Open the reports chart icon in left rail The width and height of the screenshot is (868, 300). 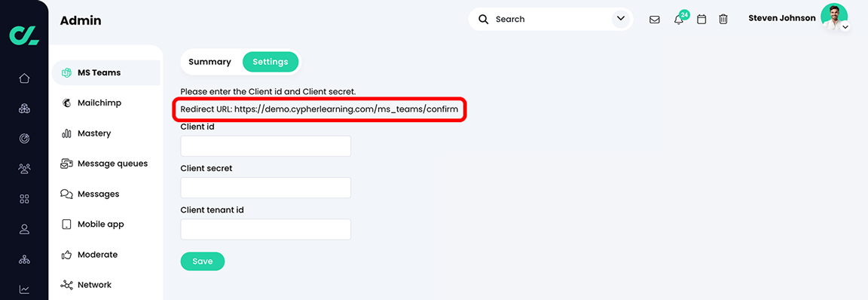point(24,289)
